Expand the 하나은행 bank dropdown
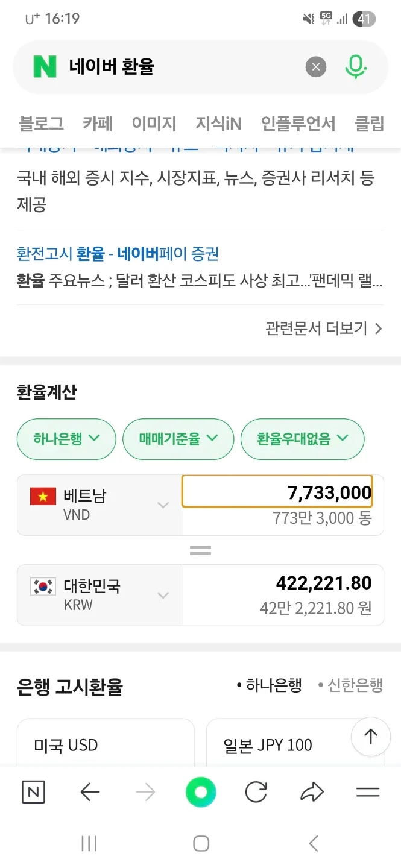This screenshot has width=401, height=868. point(66,439)
